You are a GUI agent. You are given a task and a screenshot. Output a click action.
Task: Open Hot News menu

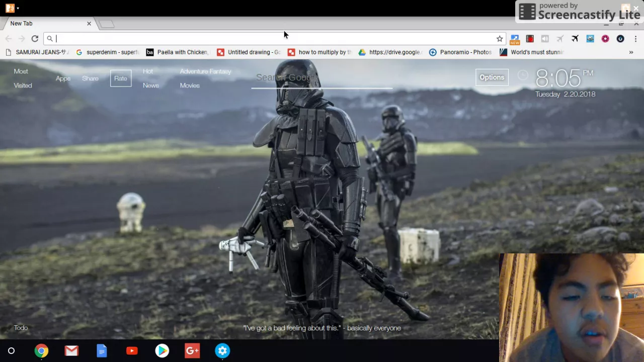pyautogui.click(x=150, y=78)
